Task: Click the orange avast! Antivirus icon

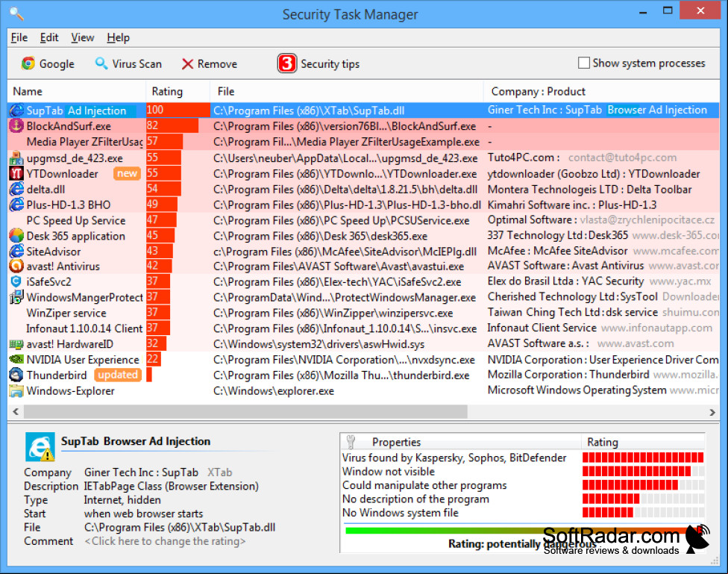Action: click(16, 266)
